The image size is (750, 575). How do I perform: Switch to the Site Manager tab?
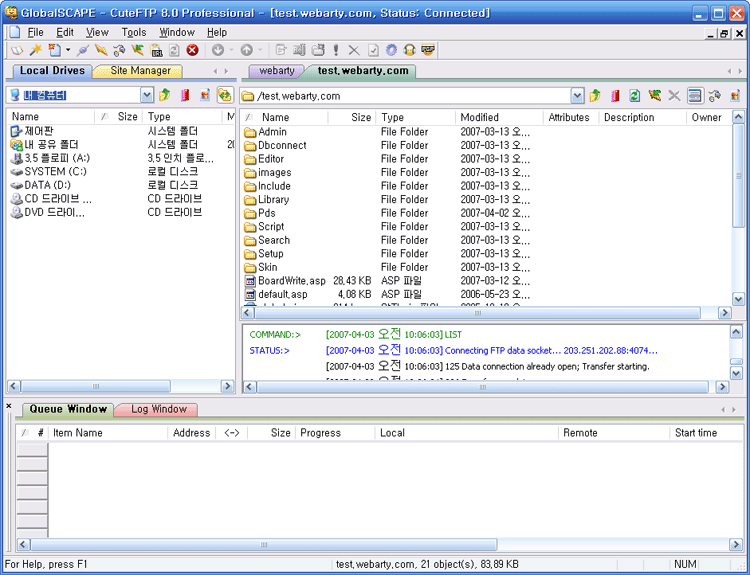coord(140,71)
